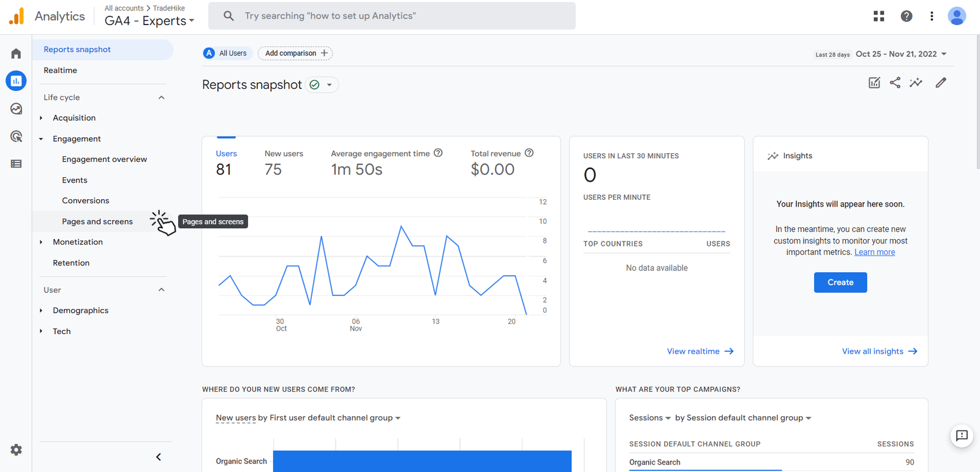This screenshot has width=980, height=472.
Task: Open the Google apps grid icon
Action: tap(879, 17)
